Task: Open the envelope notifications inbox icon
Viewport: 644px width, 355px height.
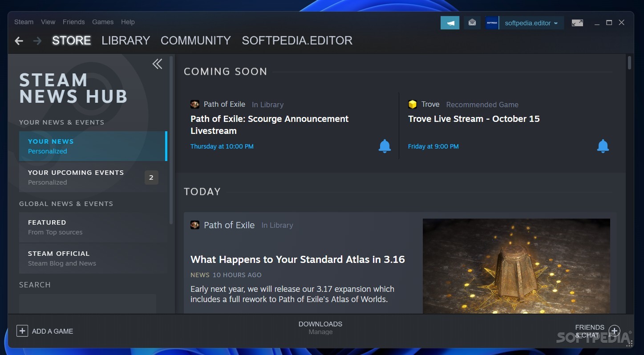Action: [472, 23]
